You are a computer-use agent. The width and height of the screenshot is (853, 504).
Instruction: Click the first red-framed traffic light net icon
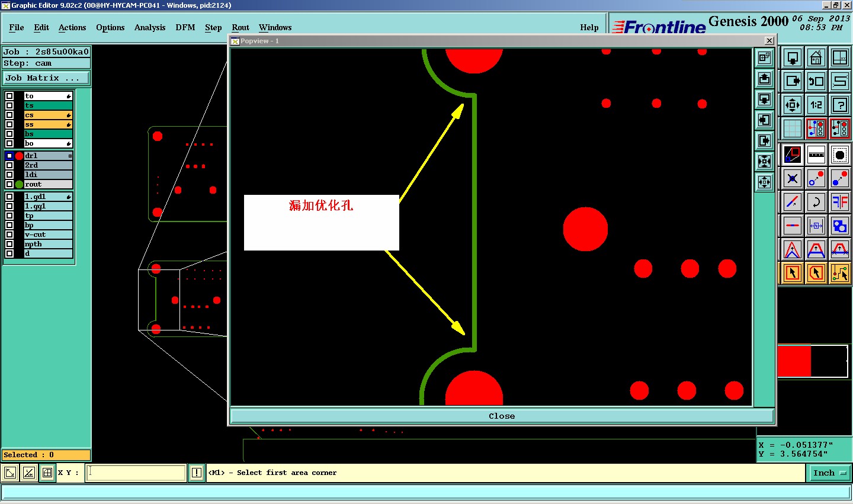816,129
